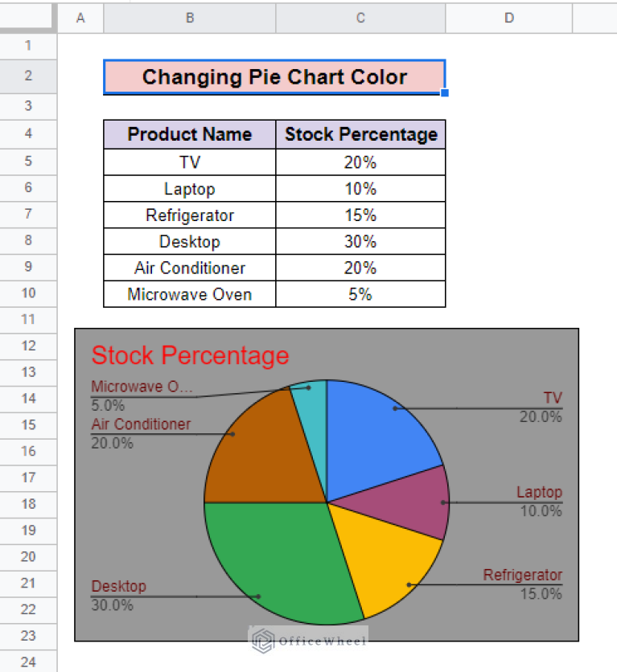The image size is (617, 672).
Task: Select row 5 header
Action: pos(28,162)
